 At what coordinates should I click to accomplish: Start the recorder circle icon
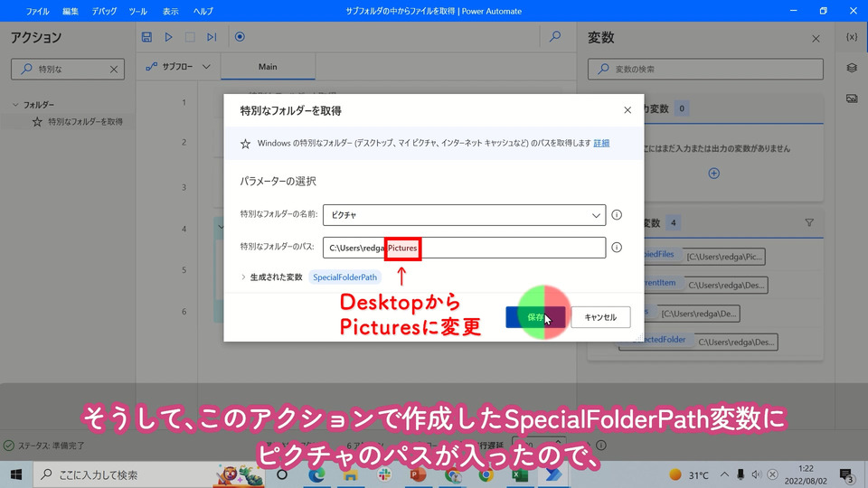tap(240, 37)
